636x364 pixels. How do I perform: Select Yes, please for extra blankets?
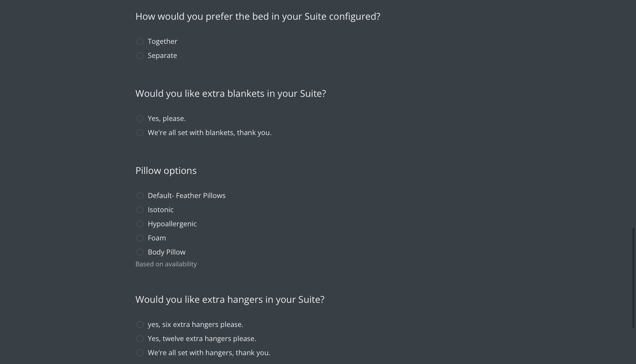coord(140,119)
